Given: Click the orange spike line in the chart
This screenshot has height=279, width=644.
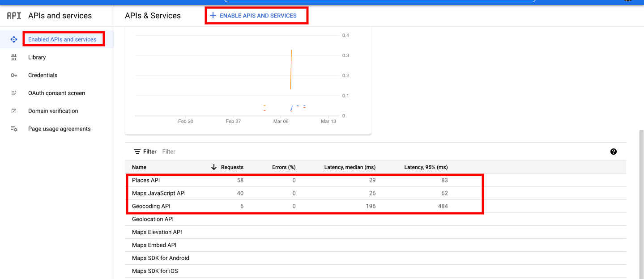Looking at the screenshot, I should (291, 69).
